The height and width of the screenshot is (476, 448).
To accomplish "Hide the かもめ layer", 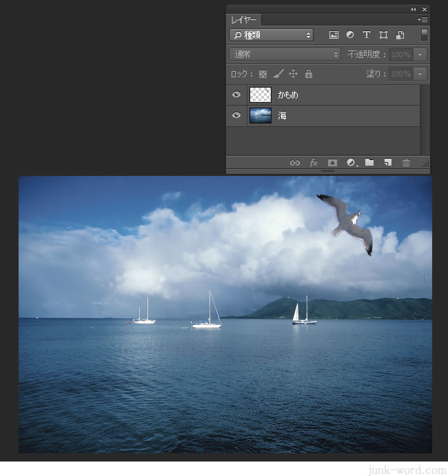I will [236, 95].
